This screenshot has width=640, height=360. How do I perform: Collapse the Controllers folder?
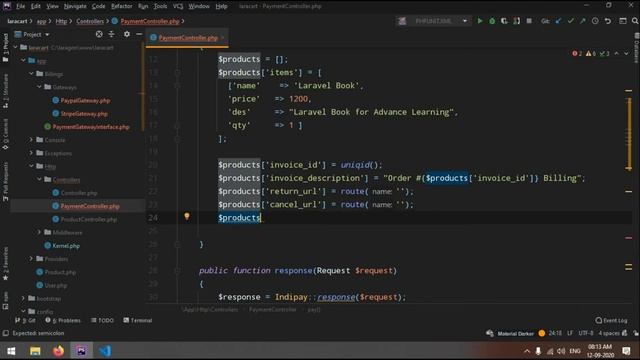coord(40,179)
